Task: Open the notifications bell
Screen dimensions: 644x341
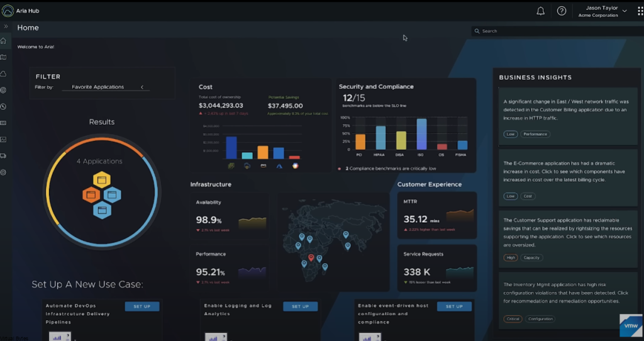Action: tap(540, 11)
